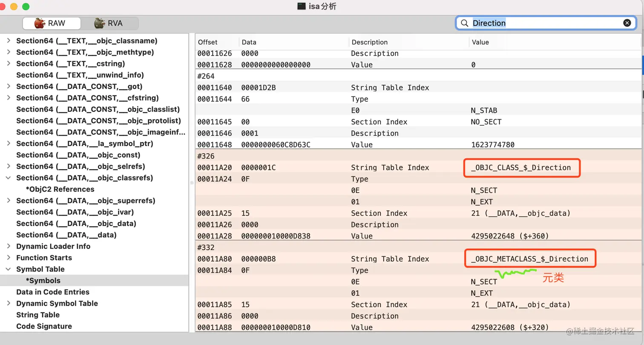Open the Code Signature item
Screen dimensions: 644x345
[44, 326]
